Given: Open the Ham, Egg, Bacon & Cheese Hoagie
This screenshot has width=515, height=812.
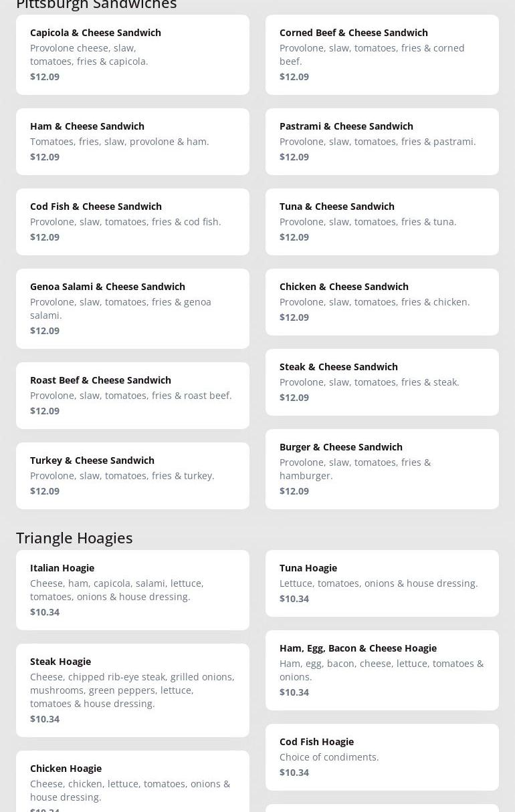Looking at the screenshot, I should tap(382, 670).
